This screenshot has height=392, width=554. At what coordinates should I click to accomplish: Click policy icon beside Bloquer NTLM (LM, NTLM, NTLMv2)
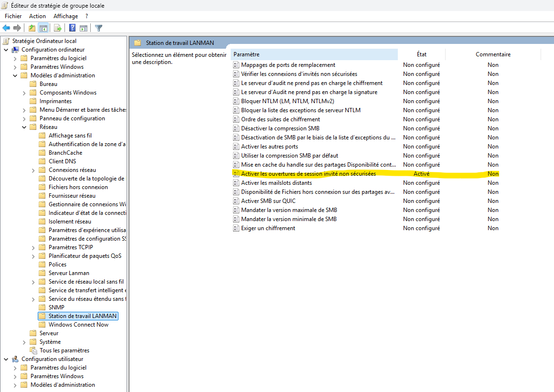click(x=236, y=101)
